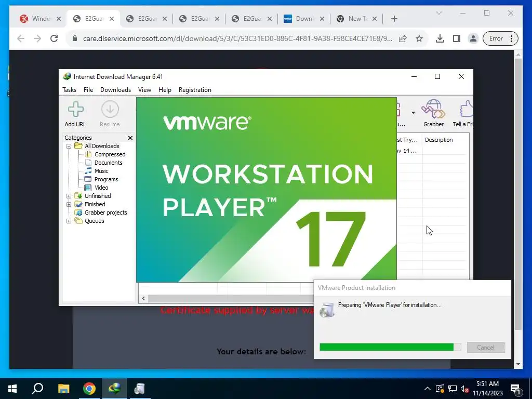Viewport: 532px width, 399px height.
Task: Click the Cancel button in VMware installer
Action: click(x=486, y=348)
